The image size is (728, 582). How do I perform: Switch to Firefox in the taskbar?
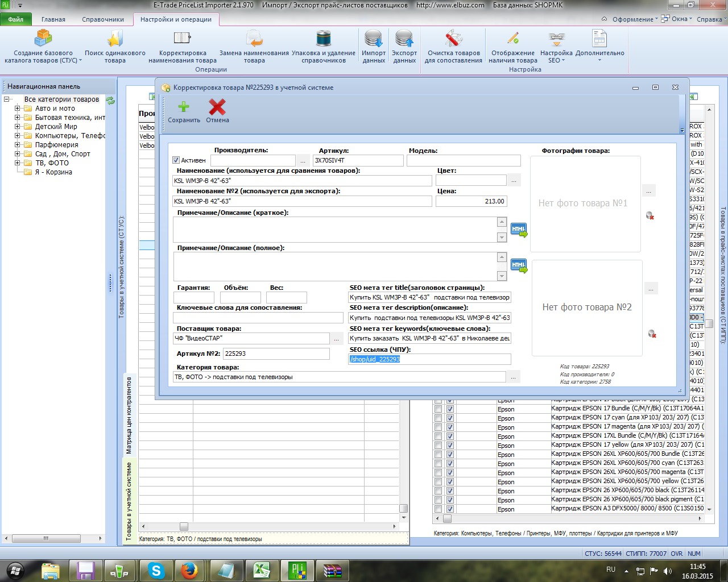(189, 570)
